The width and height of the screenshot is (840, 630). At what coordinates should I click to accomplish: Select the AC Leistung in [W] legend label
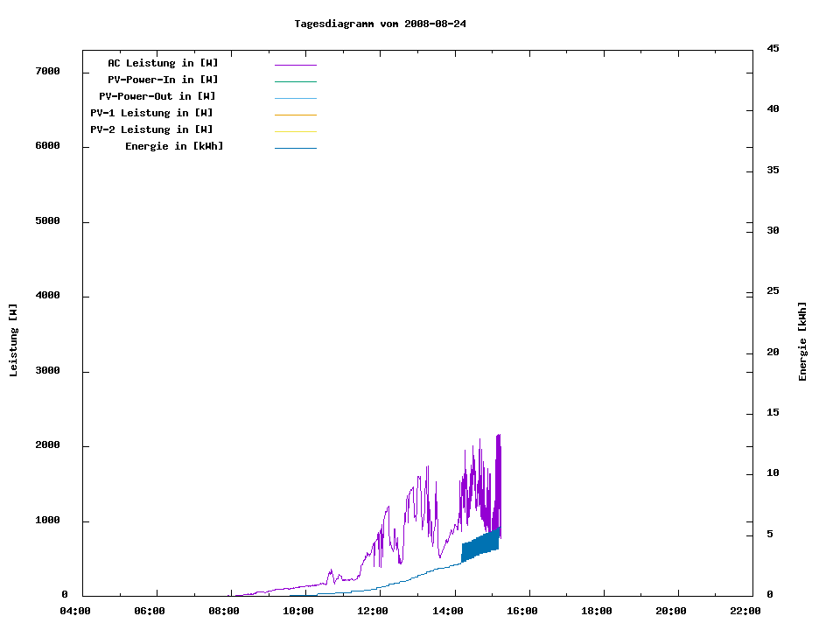pos(163,63)
